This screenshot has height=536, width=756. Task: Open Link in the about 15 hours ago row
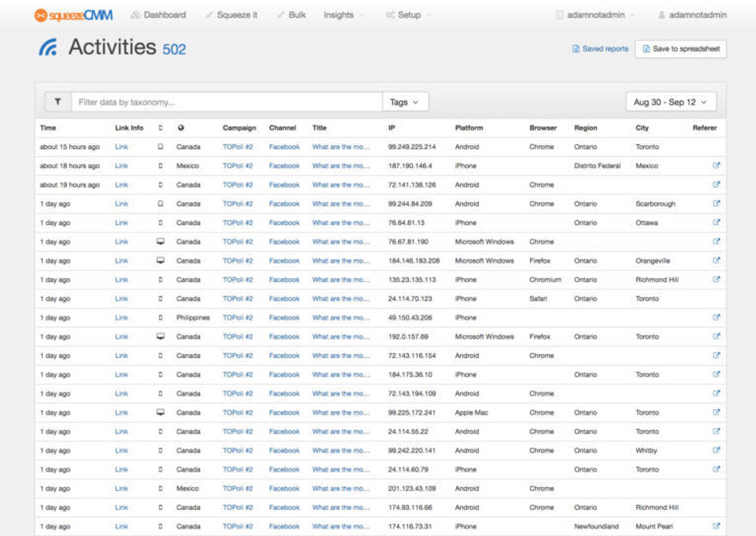(121, 147)
